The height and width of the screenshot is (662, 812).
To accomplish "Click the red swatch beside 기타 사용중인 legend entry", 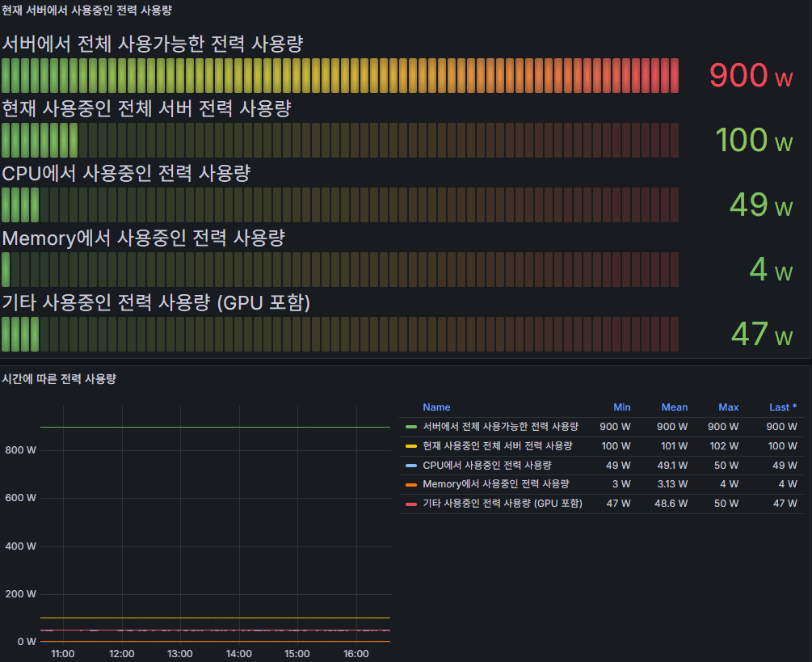I will pos(411,504).
